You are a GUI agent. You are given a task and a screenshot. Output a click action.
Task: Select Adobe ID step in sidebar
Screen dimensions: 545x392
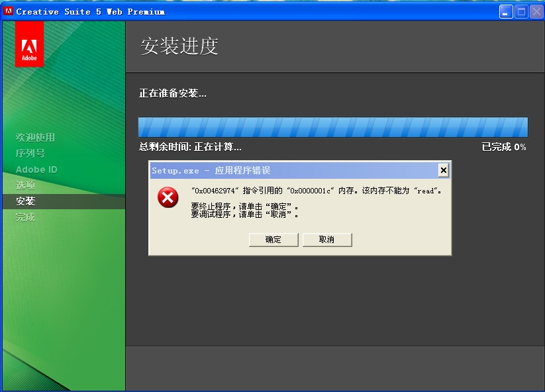point(36,170)
